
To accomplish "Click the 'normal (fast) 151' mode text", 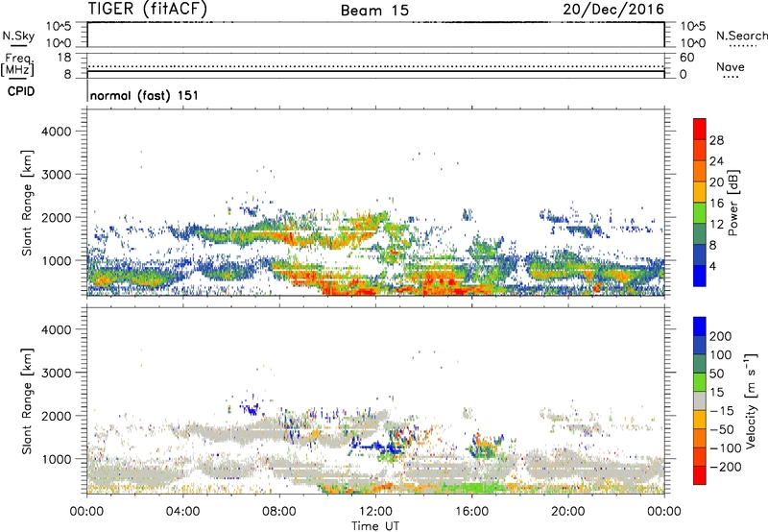I will tap(145, 95).
